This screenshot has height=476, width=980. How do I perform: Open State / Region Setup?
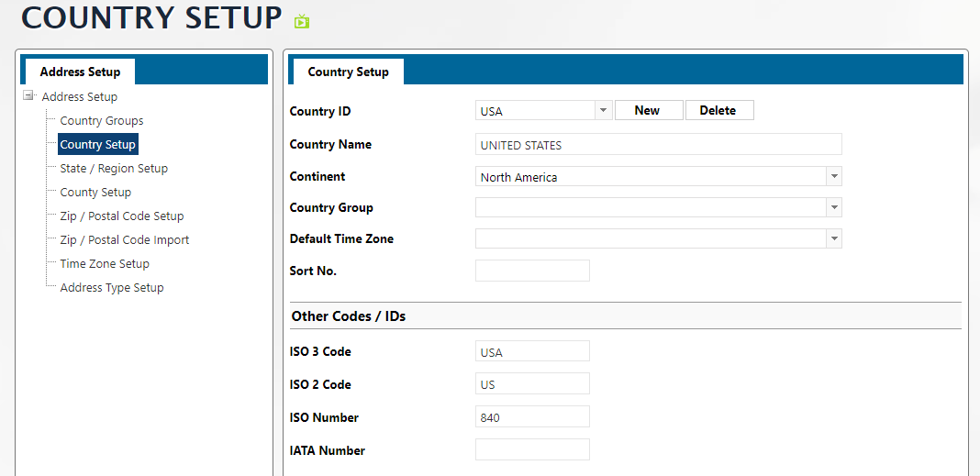114,169
